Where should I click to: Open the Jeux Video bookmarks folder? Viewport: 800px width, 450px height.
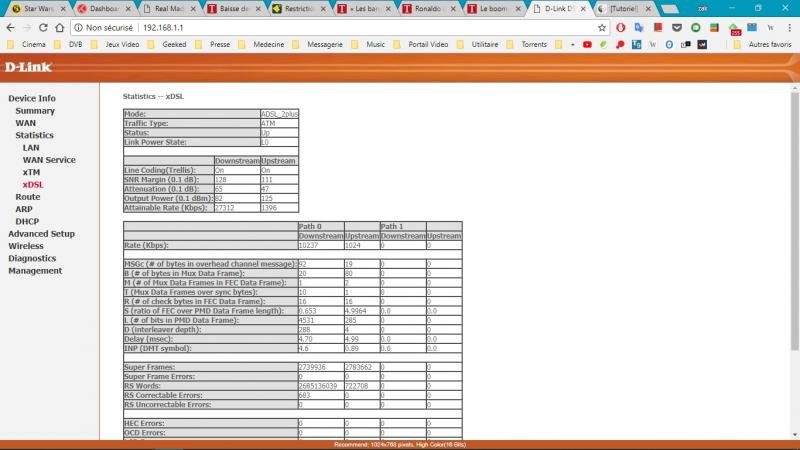click(115, 44)
